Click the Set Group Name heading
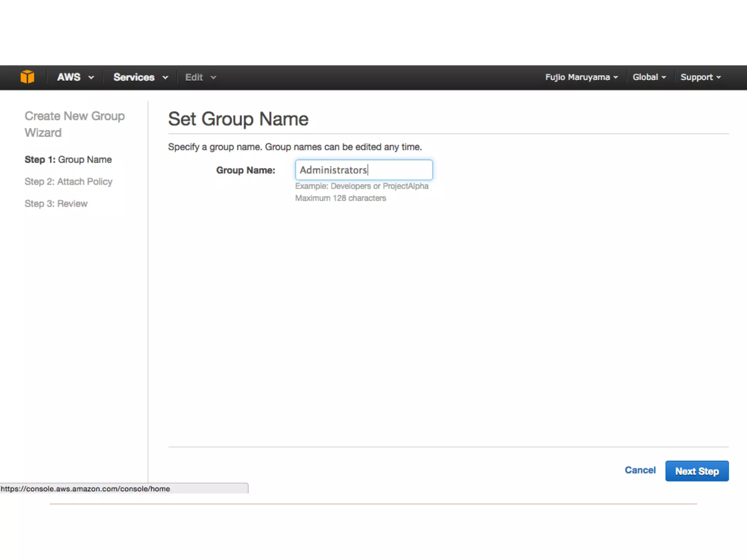 click(238, 119)
